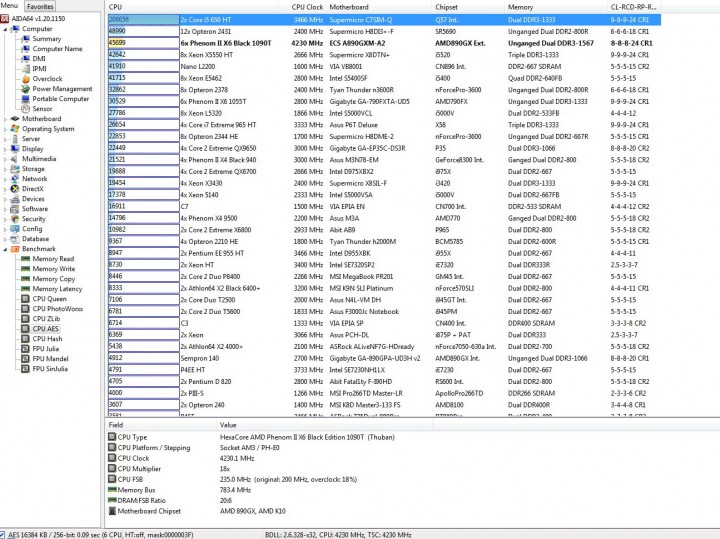
Task: Sort by the CPU column header
Action: (x=192, y=7)
